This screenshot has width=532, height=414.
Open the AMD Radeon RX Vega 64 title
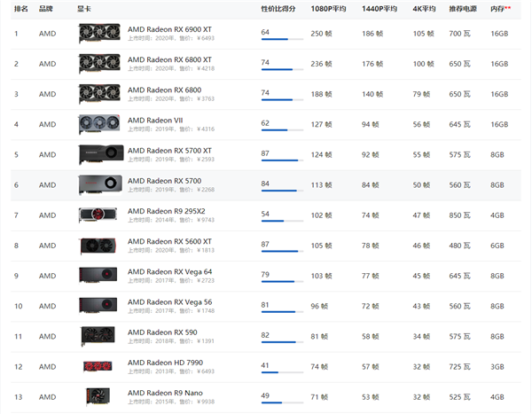click(169, 272)
